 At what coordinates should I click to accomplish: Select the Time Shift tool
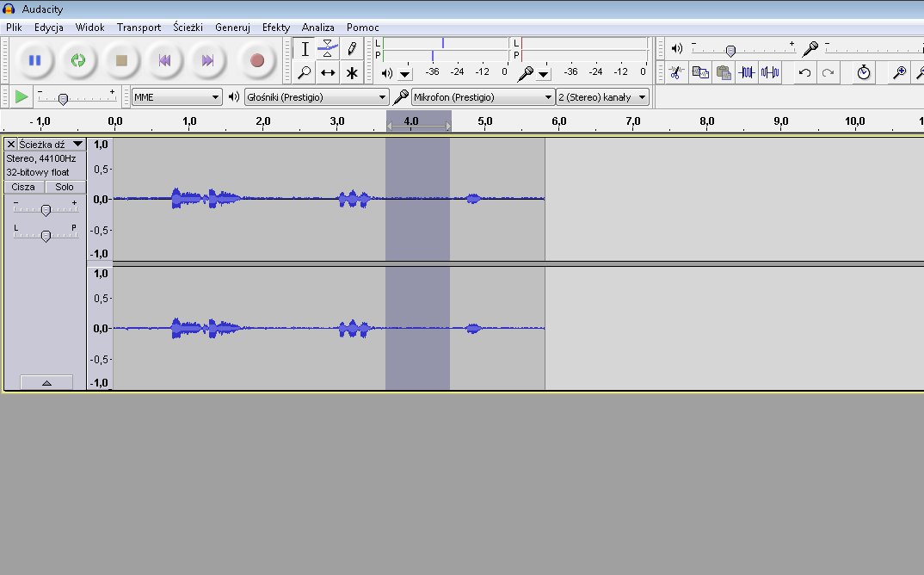click(328, 72)
